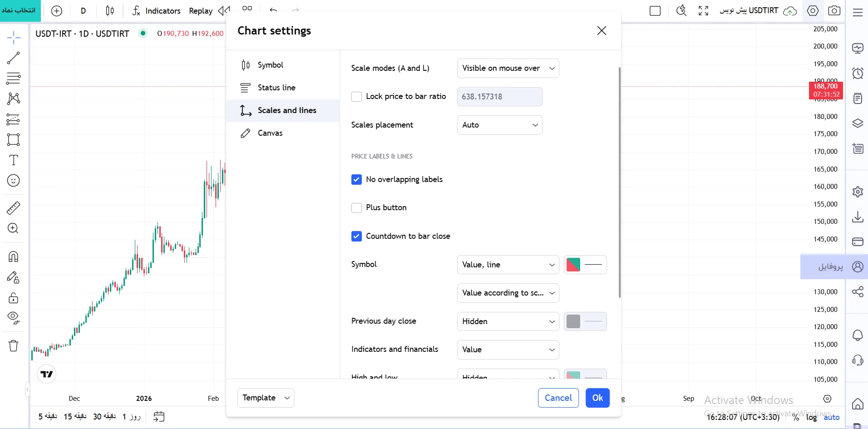The height and width of the screenshot is (429, 868).
Task: Select the trend line drawing tool
Action: (13, 58)
